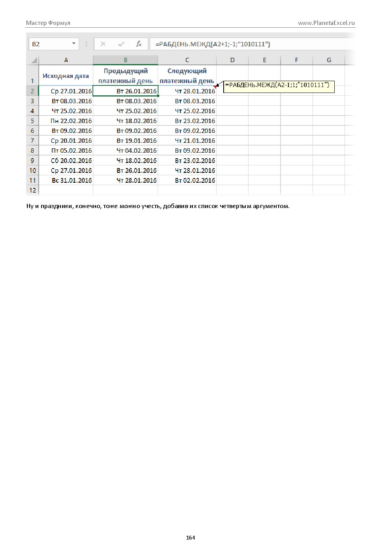Select cell B4 'Чт 25.02.2016'
392x555 pixels.
point(126,111)
